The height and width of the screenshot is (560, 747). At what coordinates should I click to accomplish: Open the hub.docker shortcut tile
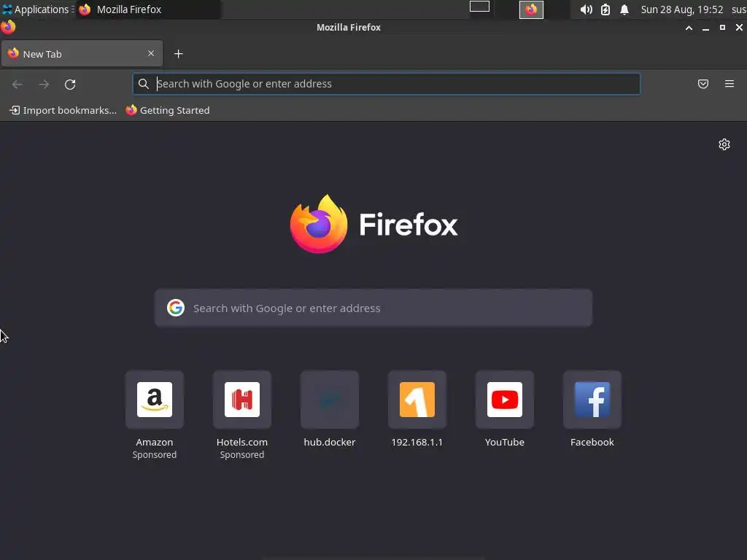[330, 400]
